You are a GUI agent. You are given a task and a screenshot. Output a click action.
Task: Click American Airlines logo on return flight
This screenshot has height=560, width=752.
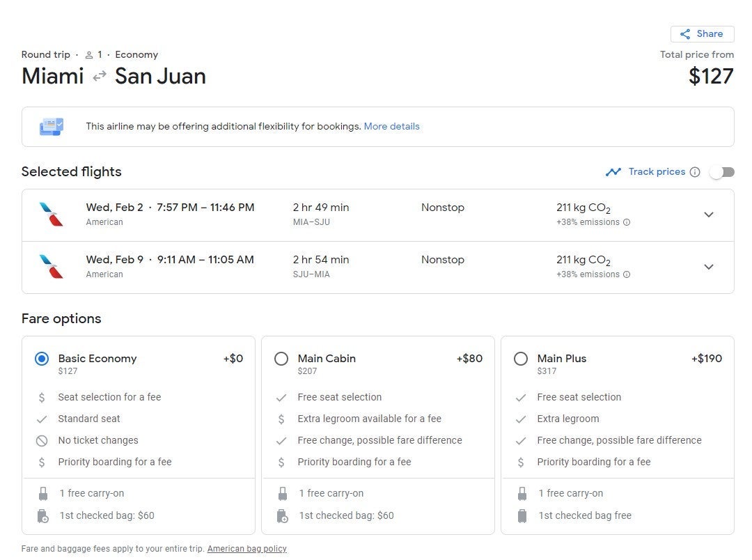coord(51,267)
